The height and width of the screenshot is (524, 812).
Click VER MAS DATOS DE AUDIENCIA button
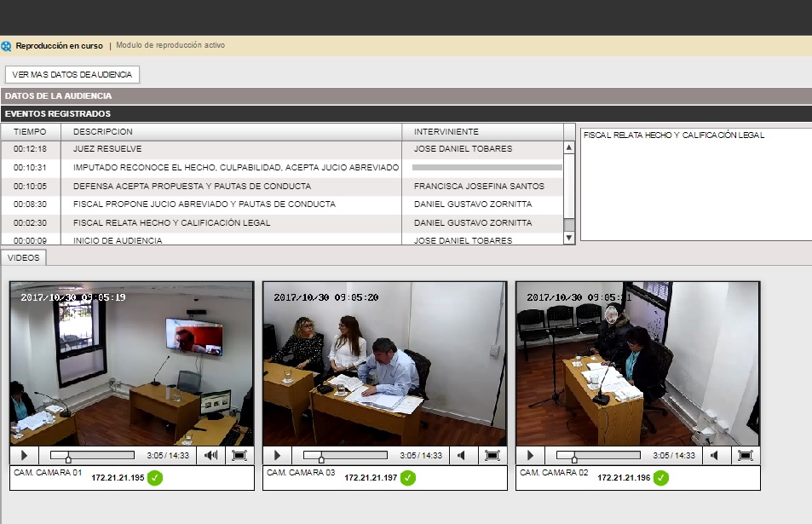coord(72,75)
